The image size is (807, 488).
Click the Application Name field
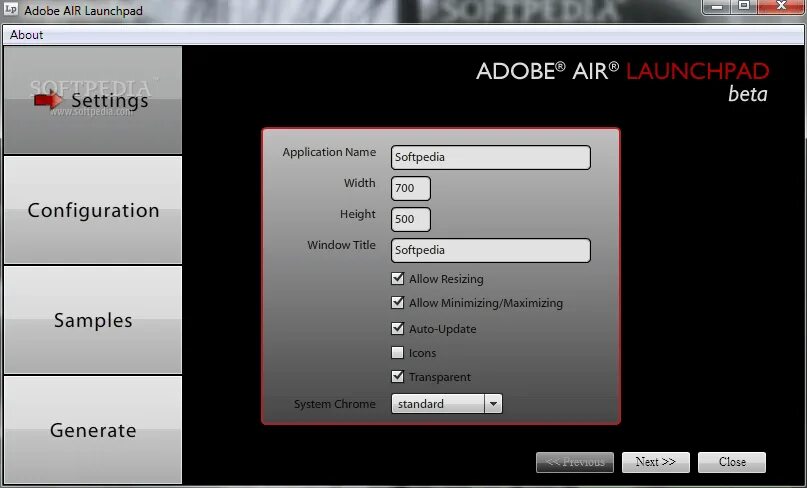490,158
